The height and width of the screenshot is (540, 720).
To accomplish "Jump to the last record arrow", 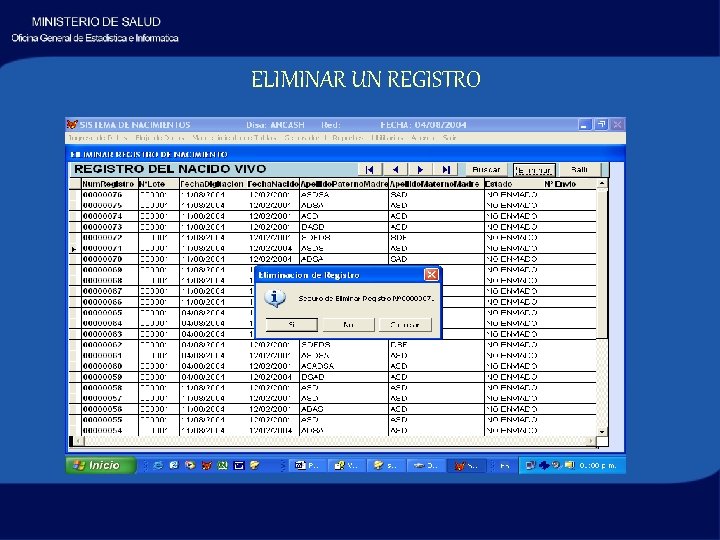I will point(445,169).
